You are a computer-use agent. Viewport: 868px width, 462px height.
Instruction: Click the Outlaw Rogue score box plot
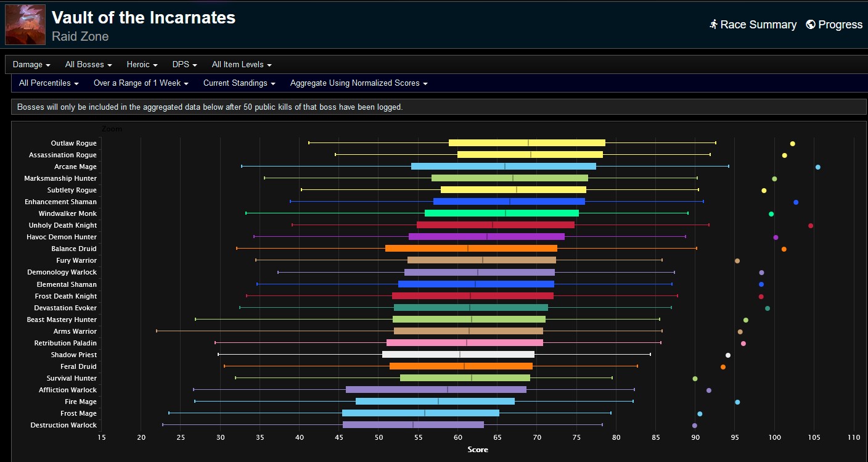tap(527, 143)
